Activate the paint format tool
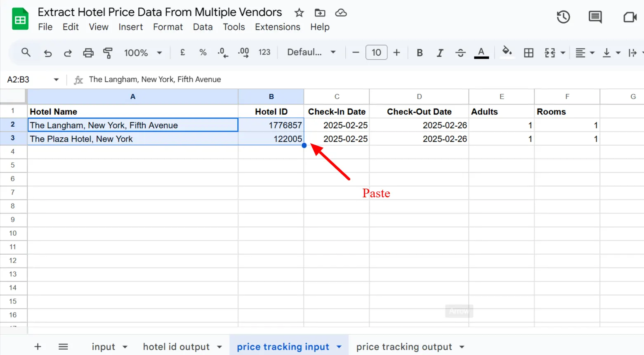644x355 pixels. tap(108, 53)
